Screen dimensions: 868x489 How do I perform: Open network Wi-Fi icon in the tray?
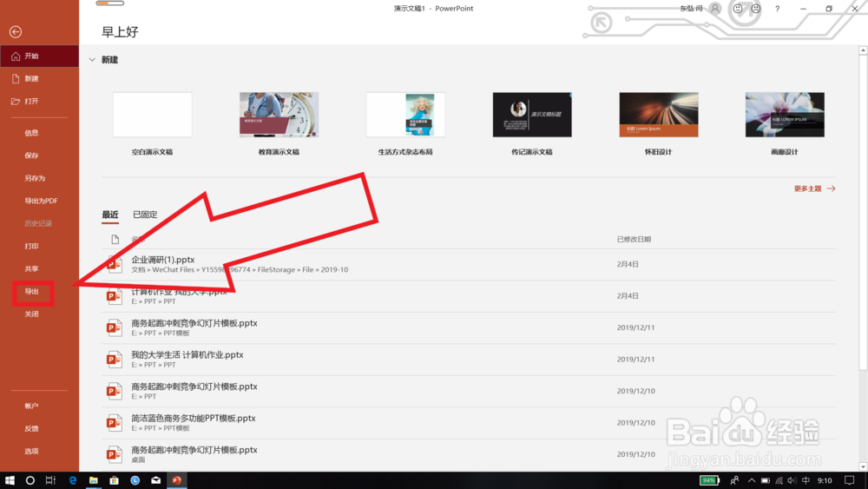(x=779, y=480)
